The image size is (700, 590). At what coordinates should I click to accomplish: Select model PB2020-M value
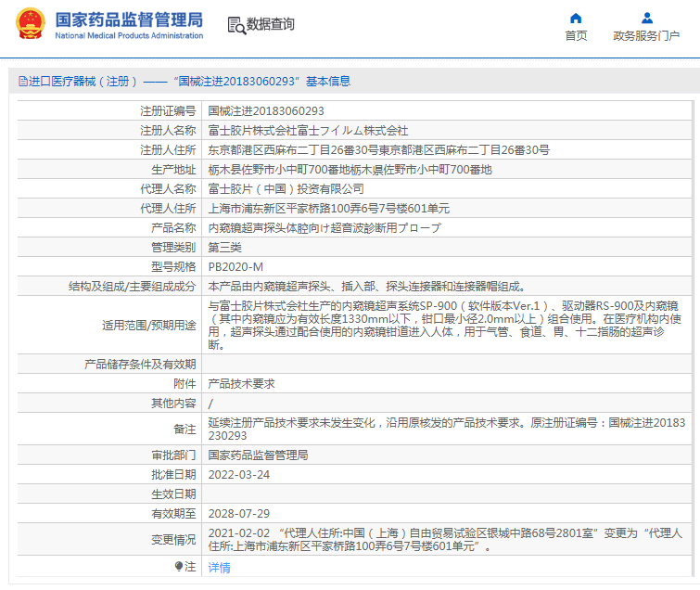tap(235, 267)
